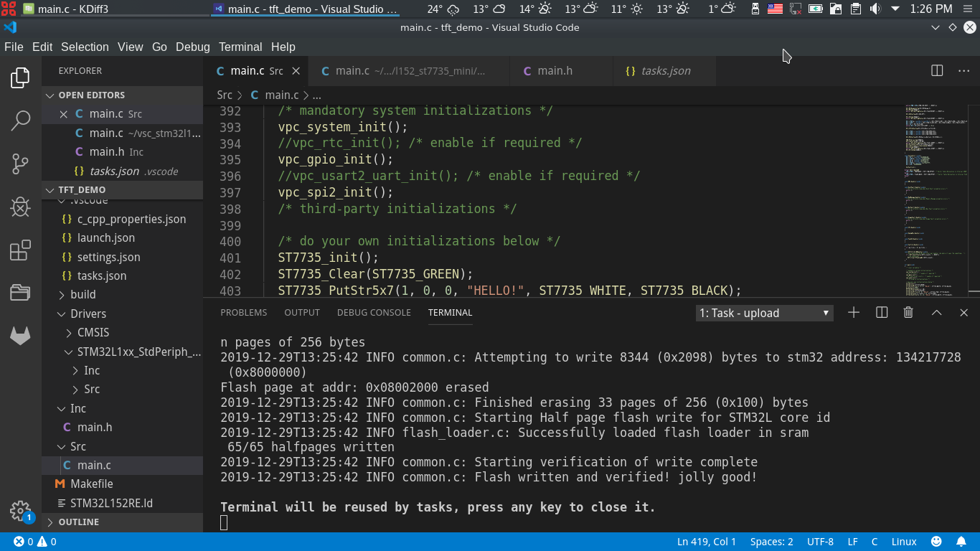
Task: Open the Manage settings gear
Action: point(20,511)
